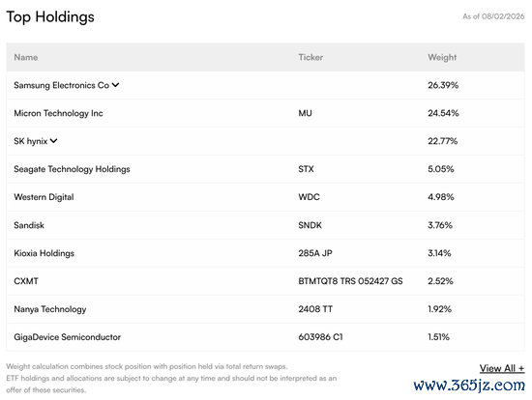Select the Name column header

click(26, 57)
